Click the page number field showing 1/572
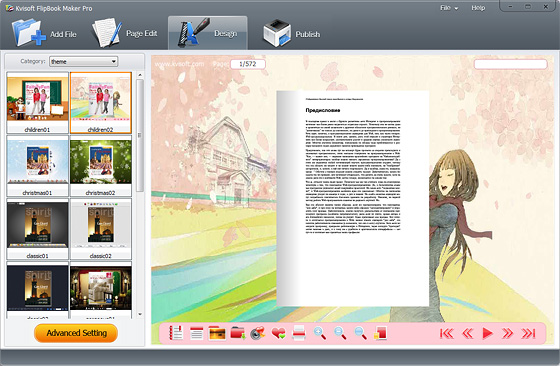 pos(248,64)
